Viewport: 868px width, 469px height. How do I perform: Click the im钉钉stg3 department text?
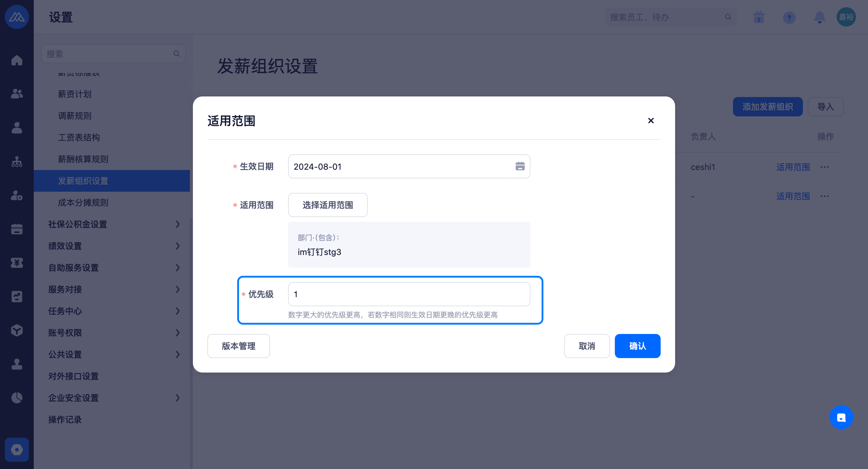point(319,252)
